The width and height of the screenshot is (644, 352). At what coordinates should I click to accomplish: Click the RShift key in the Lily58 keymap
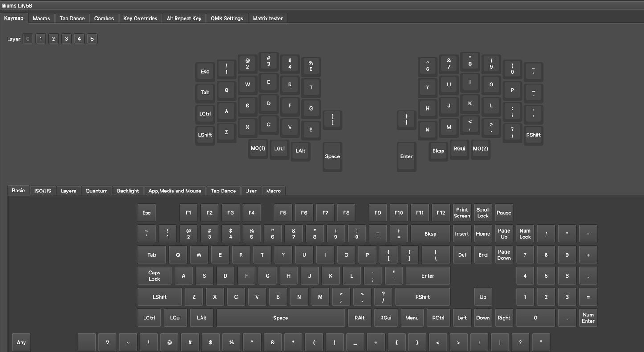coord(533,135)
